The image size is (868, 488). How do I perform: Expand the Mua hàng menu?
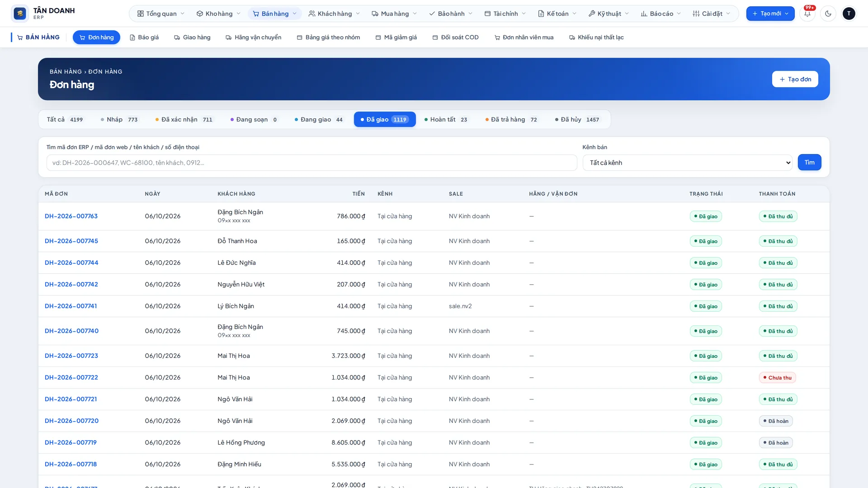pos(394,14)
